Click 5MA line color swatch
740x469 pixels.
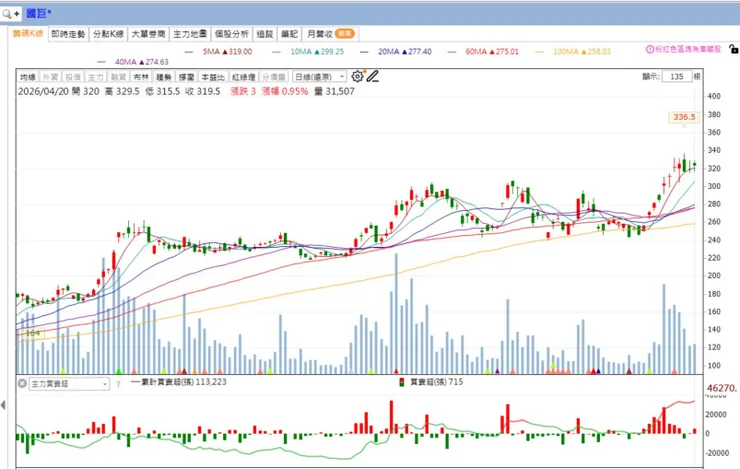(189, 52)
